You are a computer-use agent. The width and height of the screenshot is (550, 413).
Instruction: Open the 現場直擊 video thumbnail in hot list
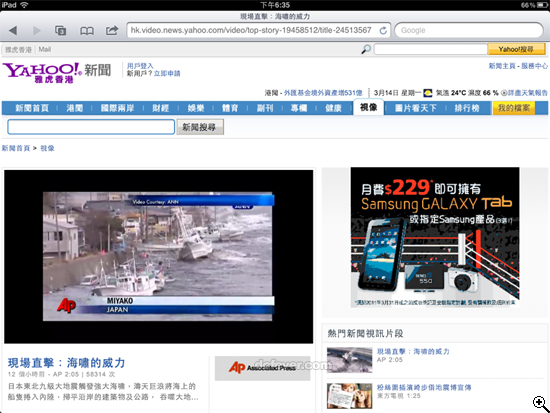(349, 360)
